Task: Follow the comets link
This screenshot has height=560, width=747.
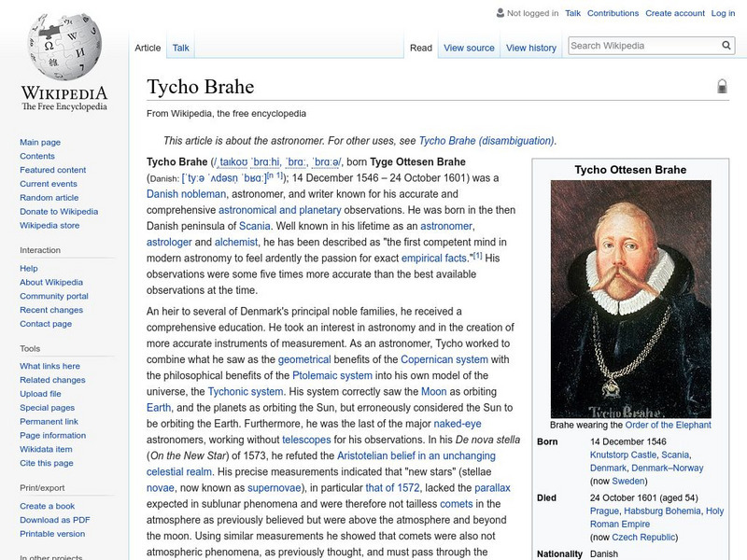Action: [457, 504]
